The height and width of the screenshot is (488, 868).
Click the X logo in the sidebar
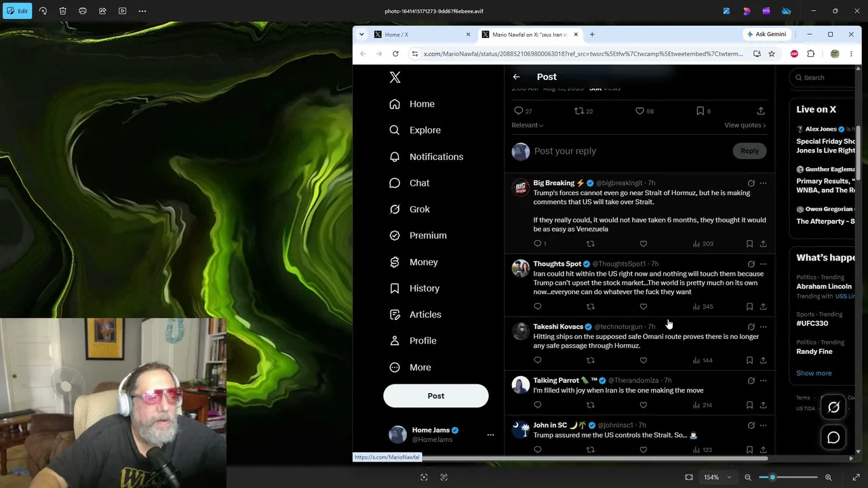click(x=395, y=77)
